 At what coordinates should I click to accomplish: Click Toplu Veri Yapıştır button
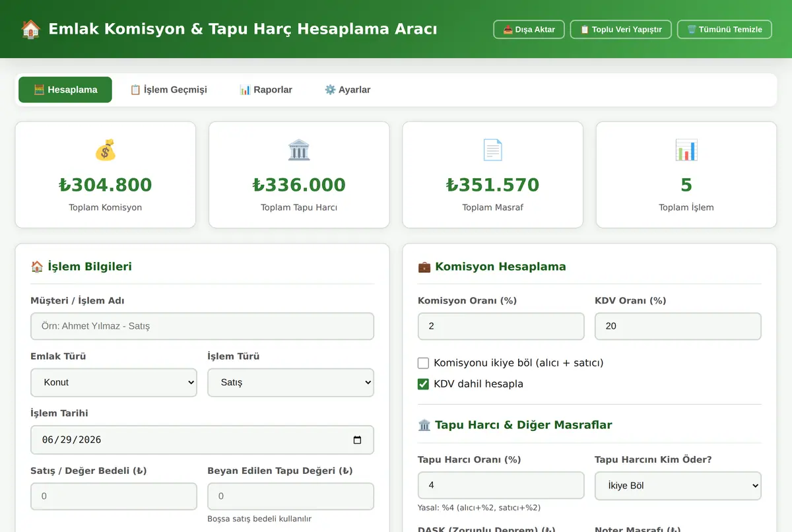click(x=620, y=29)
